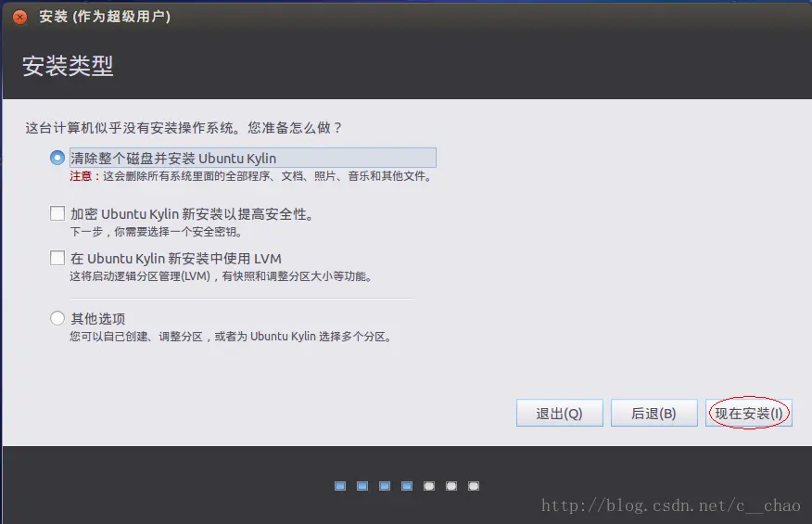Enable encrypting the new Ubuntu Kylin installation
This screenshot has height=524, width=812.
57,213
